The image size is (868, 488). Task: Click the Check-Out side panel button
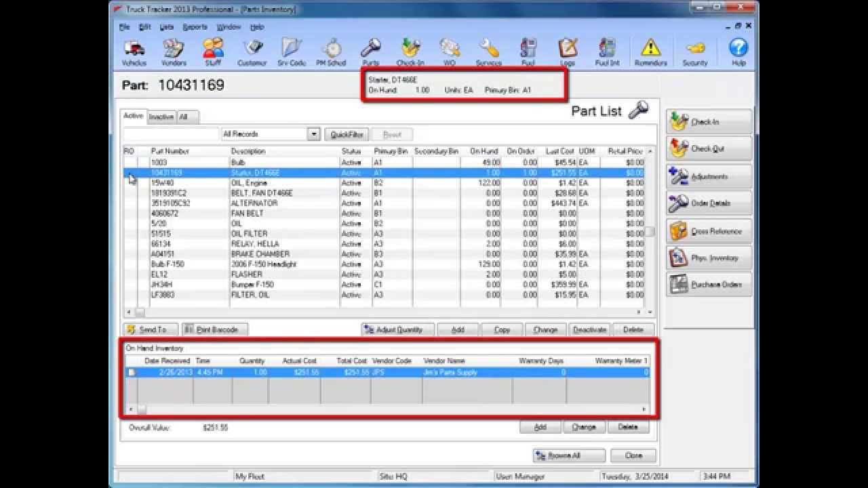(x=709, y=149)
